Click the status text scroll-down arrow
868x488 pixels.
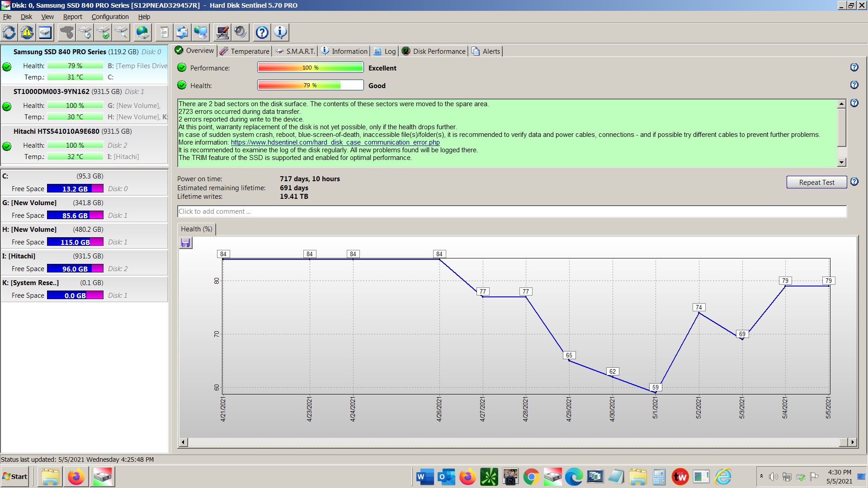tap(841, 162)
